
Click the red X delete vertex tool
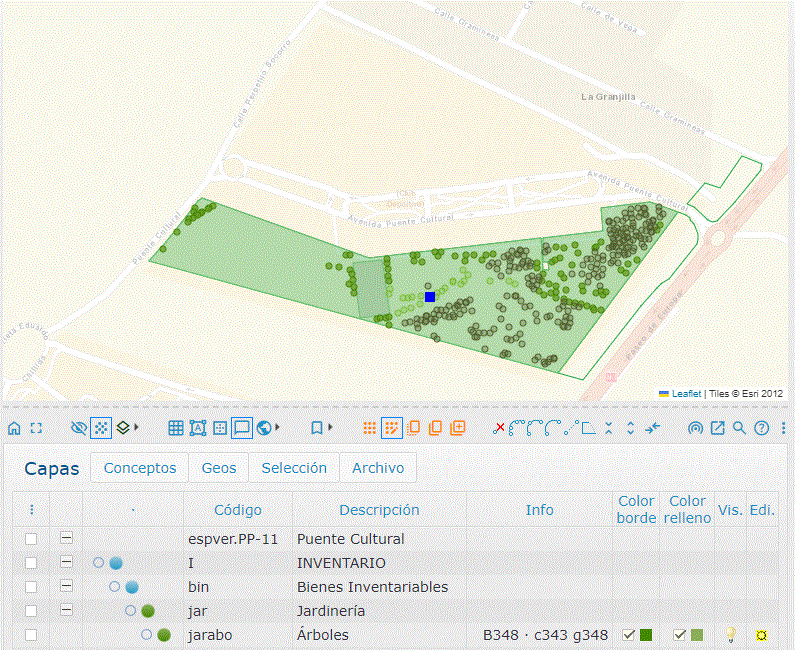[499, 428]
